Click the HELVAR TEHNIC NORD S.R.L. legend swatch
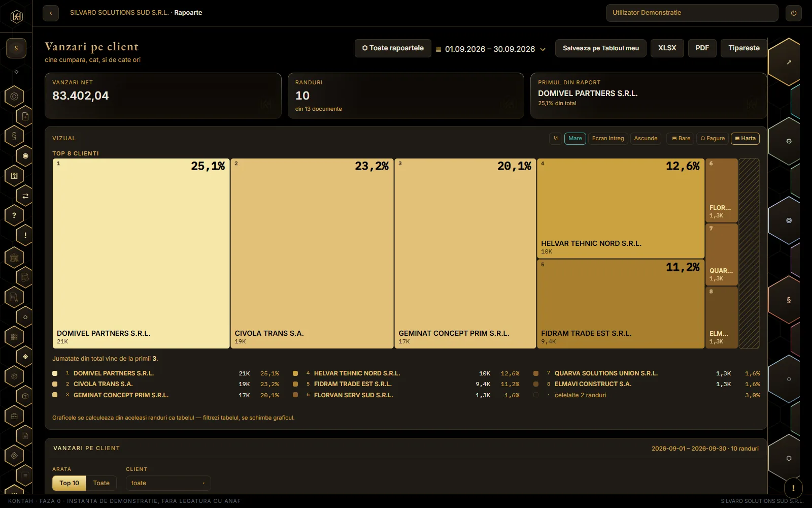This screenshot has height=508, width=812. click(x=295, y=373)
